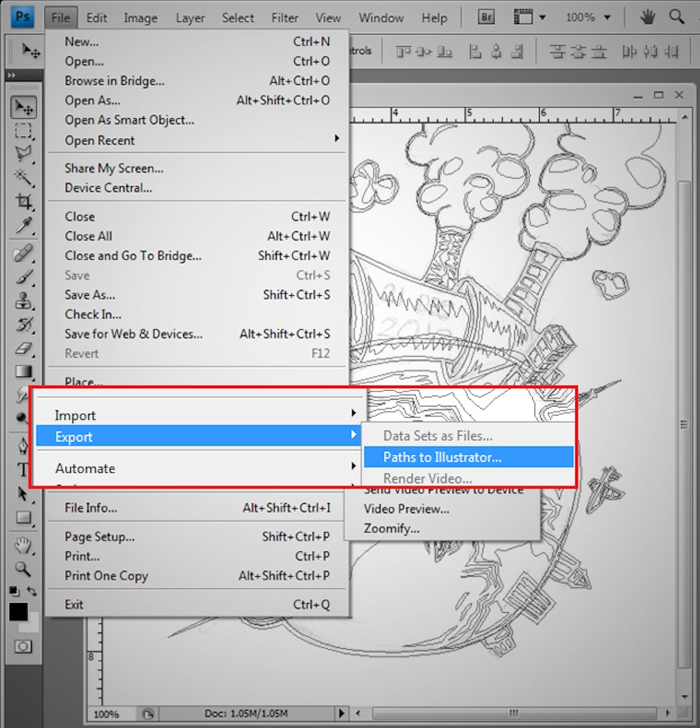Select the Lasso tool

pyautogui.click(x=23, y=154)
